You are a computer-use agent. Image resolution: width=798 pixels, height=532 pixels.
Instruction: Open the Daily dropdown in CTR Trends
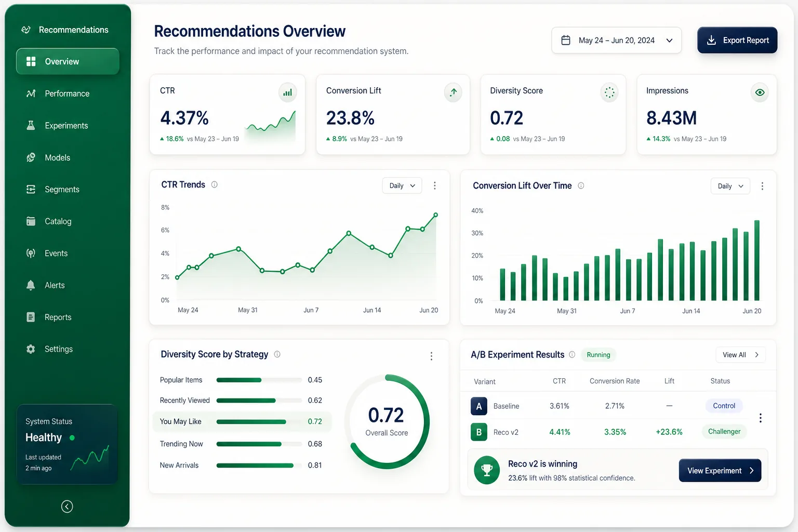(x=402, y=185)
